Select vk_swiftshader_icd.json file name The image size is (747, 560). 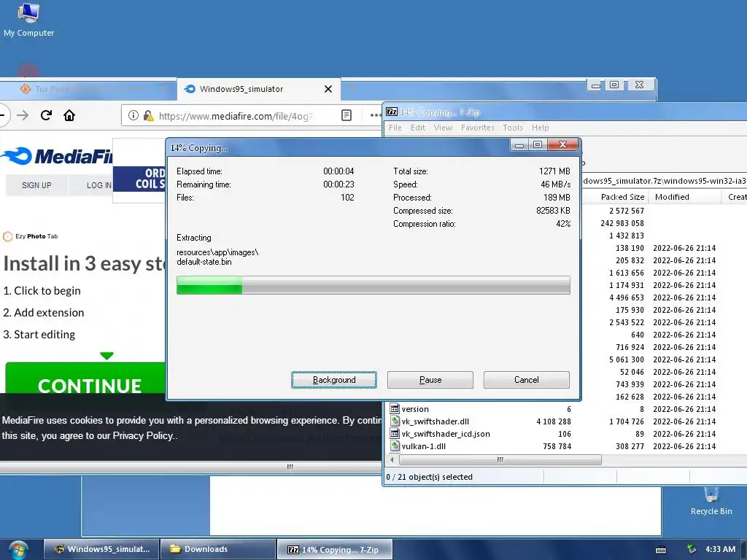tap(446, 434)
